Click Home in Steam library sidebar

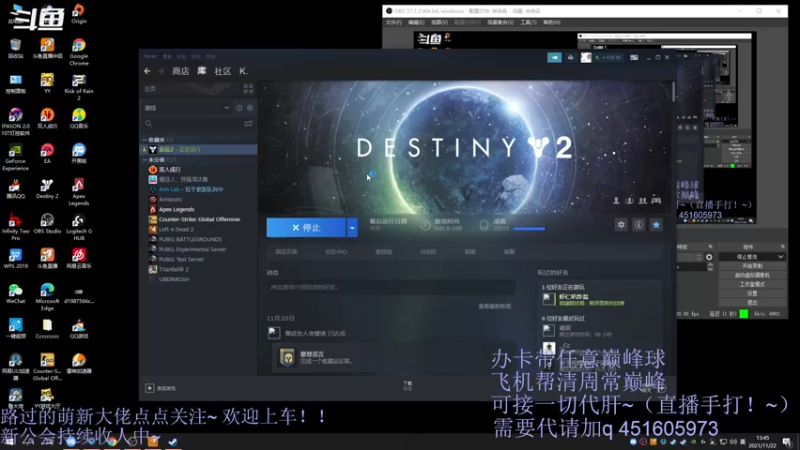tap(150, 89)
